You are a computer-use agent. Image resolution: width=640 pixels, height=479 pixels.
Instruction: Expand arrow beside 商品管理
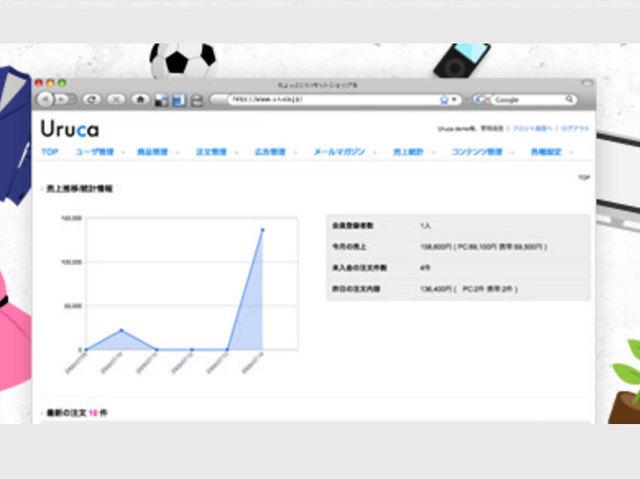[x=177, y=153]
